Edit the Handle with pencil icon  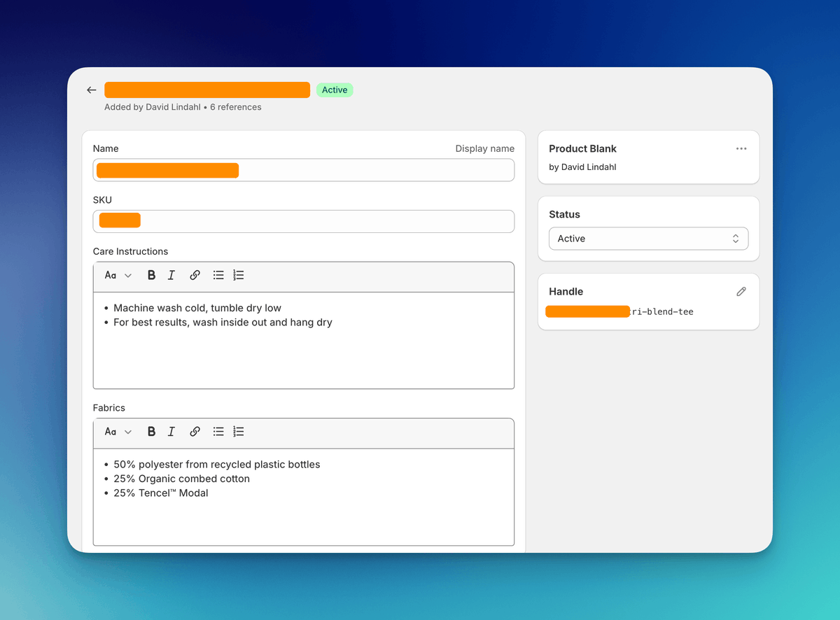741,292
